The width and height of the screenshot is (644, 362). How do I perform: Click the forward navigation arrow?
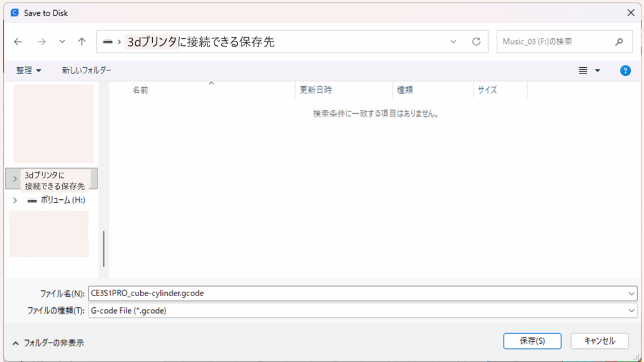[x=42, y=41]
